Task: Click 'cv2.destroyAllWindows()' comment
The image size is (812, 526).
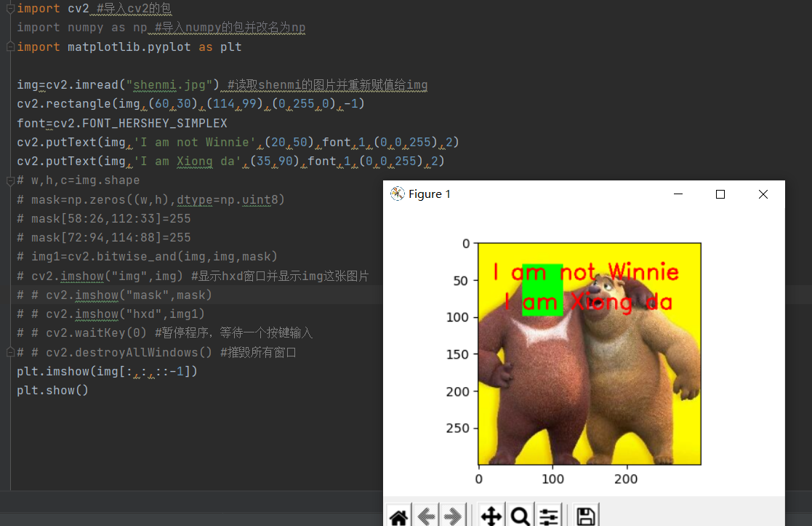Action: click(x=156, y=352)
